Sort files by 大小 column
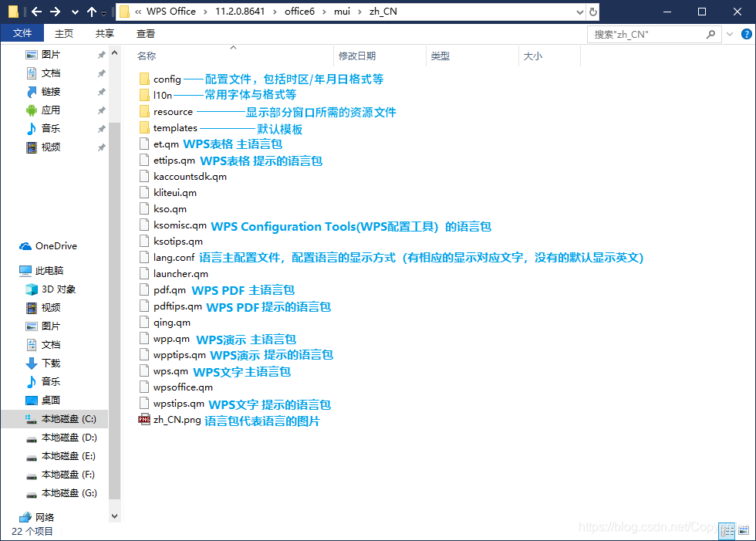 point(533,56)
